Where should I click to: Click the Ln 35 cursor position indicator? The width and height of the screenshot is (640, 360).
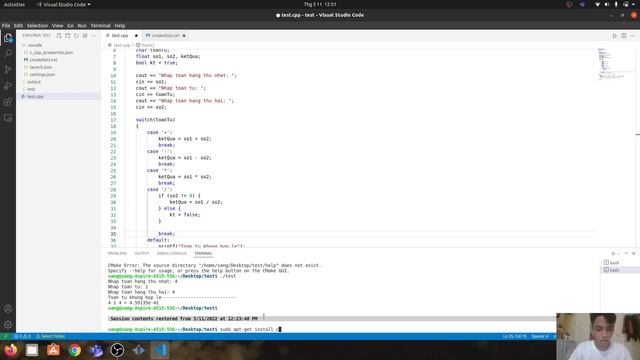514,337
